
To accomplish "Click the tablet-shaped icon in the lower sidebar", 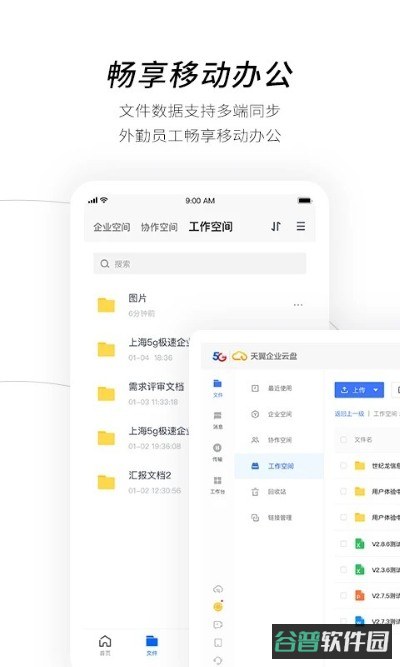I will tap(218, 642).
